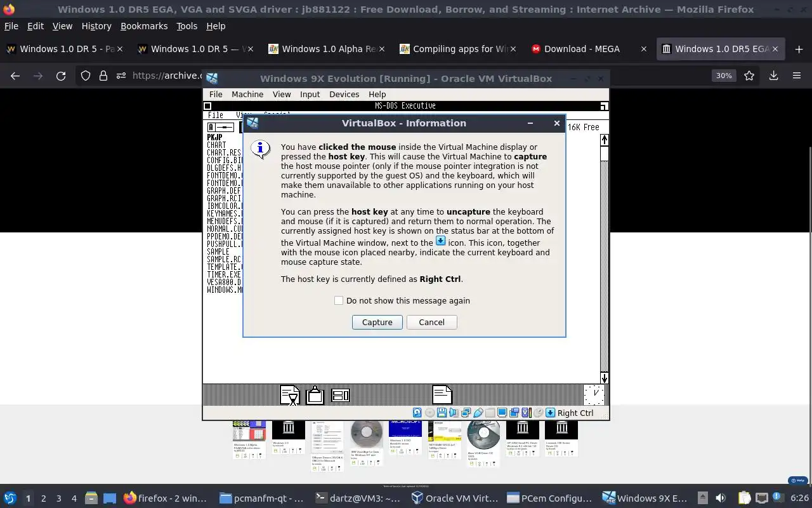Click the Right Ctrl host key label
The width and height of the screenshot is (812, 508).
click(x=575, y=413)
